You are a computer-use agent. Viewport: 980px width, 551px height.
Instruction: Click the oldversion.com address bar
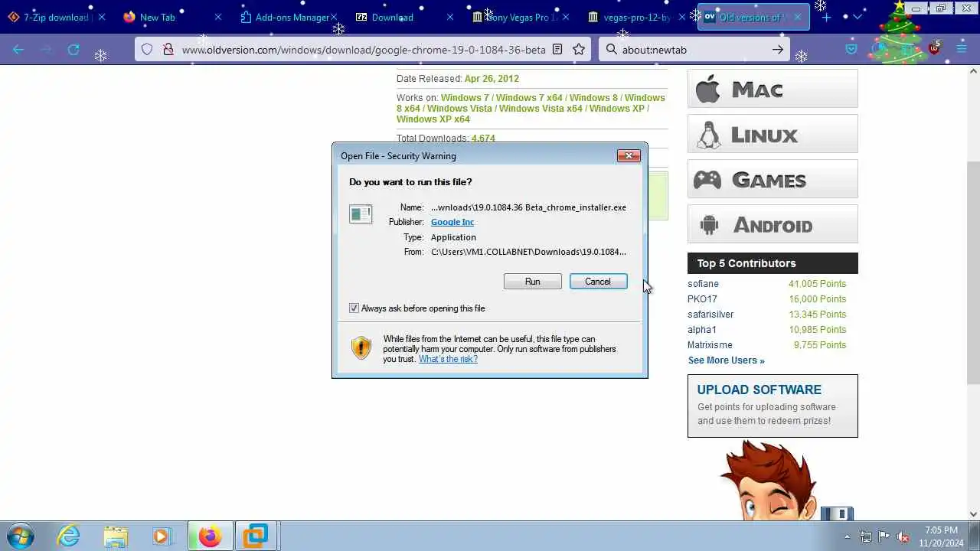364,49
